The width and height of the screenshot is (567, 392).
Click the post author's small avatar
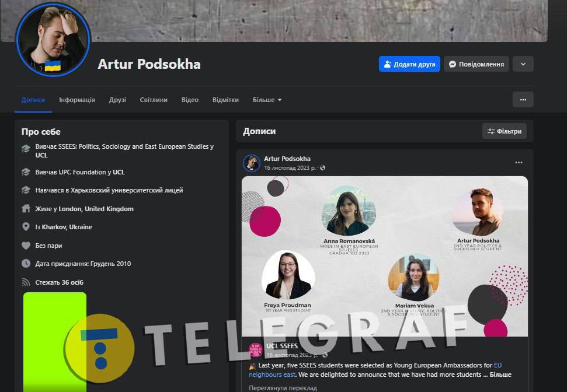pyautogui.click(x=252, y=163)
